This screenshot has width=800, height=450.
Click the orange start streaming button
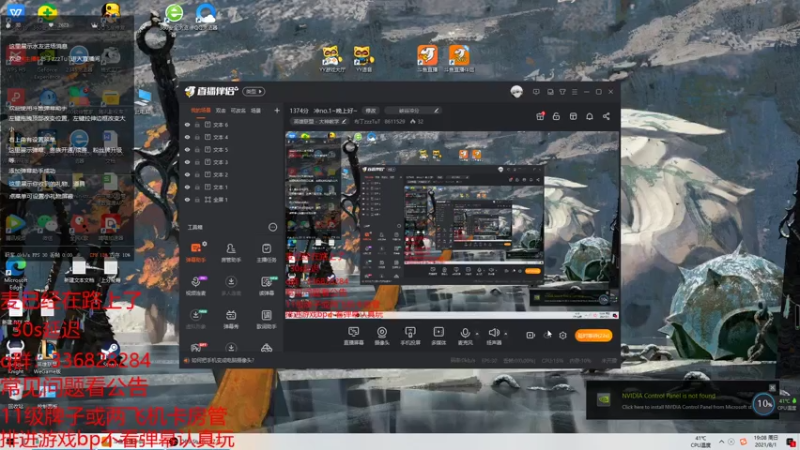(x=593, y=335)
